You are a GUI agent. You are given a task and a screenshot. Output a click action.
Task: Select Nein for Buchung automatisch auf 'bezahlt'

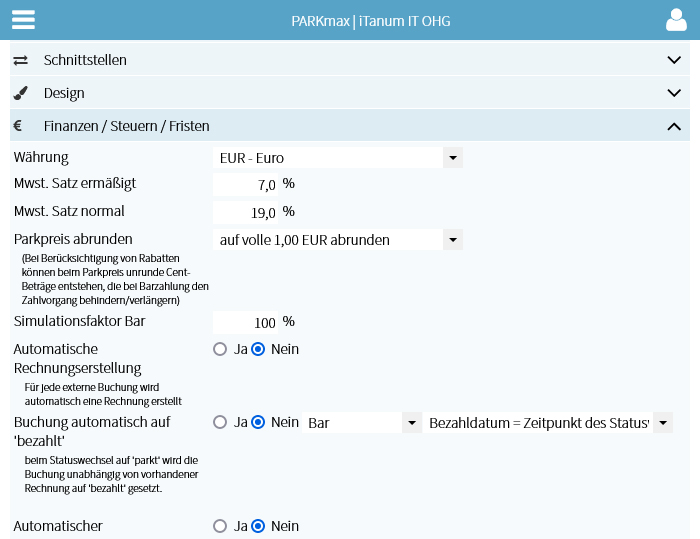tap(258, 422)
